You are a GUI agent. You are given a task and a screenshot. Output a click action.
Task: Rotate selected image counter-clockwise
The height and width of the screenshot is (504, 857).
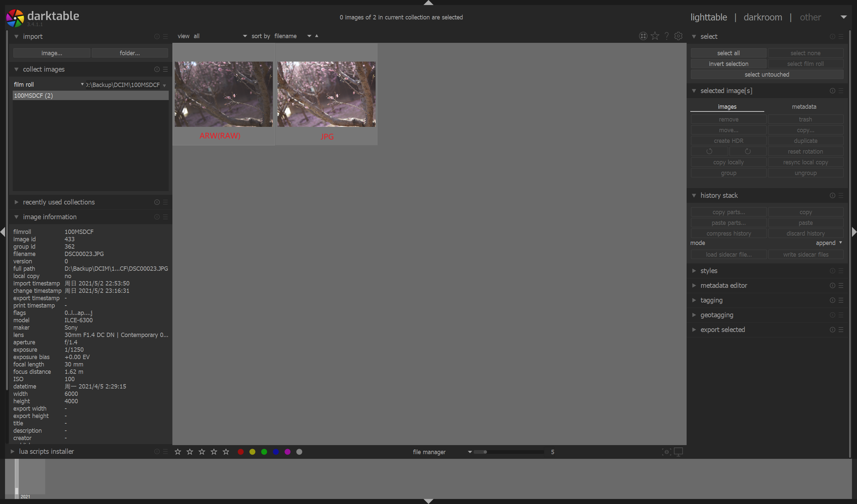coord(710,151)
